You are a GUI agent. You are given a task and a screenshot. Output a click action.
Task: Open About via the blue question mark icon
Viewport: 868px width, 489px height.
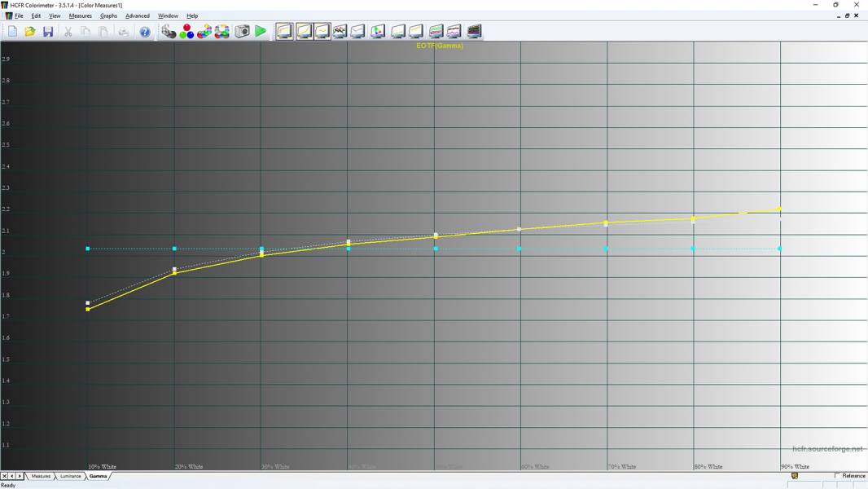click(144, 32)
